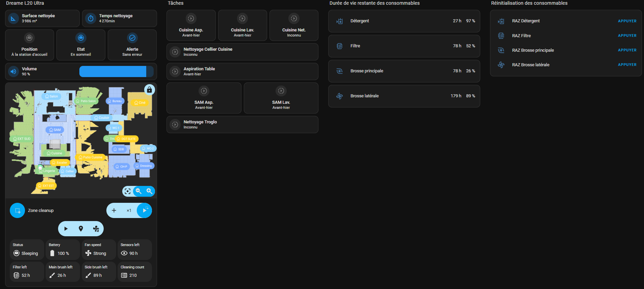This screenshot has height=289, width=644.
Task: Locate the vacuum with the pin icon
Action: click(81, 229)
